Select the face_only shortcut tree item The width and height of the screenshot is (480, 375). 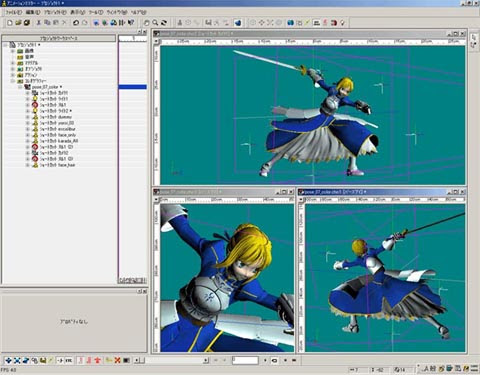coord(58,135)
